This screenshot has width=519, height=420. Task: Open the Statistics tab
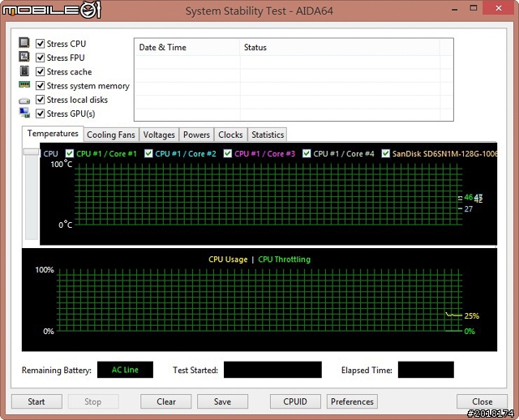coord(268,135)
